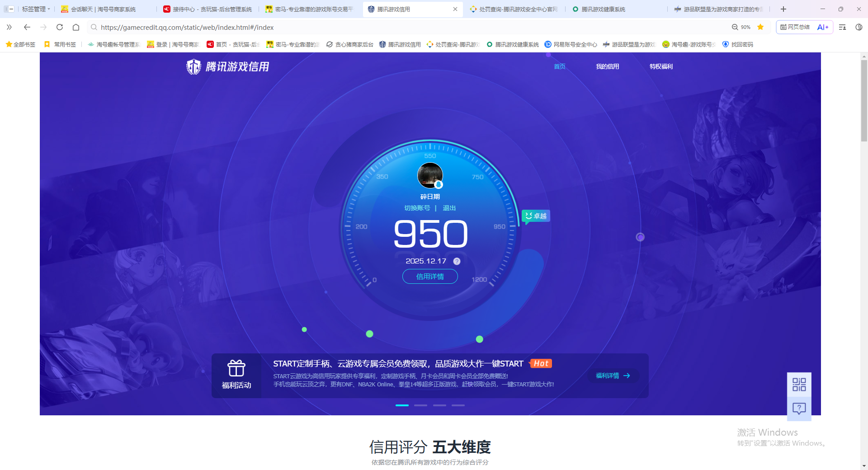Select the second carousel indicator dot
Image resolution: width=868 pixels, height=470 pixels.
pyautogui.click(x=420, y=405)
